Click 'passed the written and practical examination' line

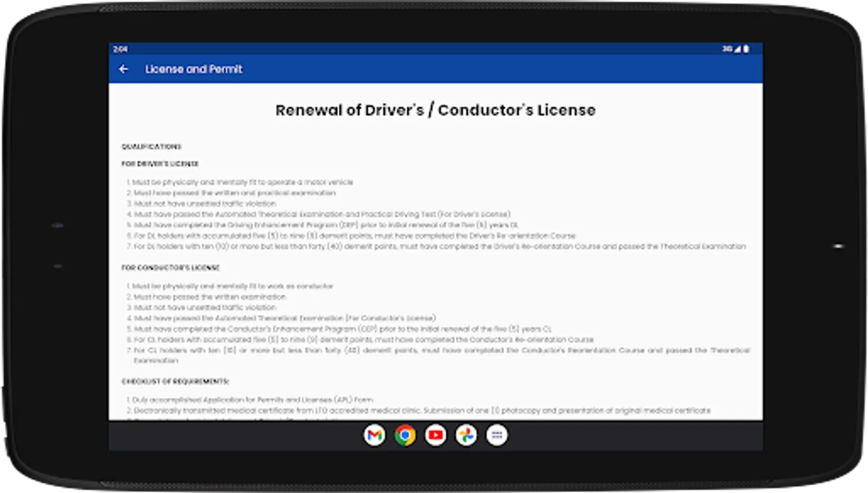click(231, 193)
